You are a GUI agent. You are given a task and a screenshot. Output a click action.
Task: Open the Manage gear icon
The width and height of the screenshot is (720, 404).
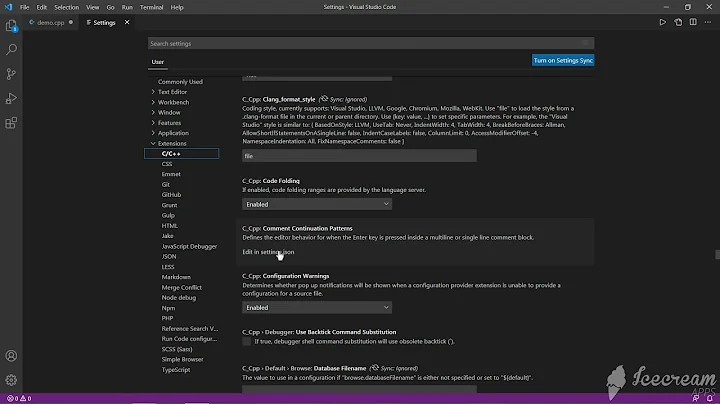[x=11, y=380]
